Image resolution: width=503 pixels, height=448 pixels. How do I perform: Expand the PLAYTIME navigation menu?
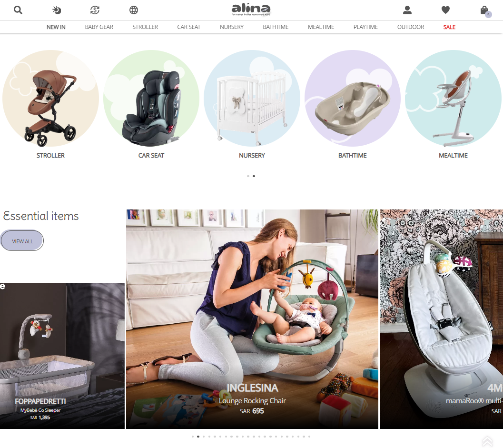click(365, 27)
